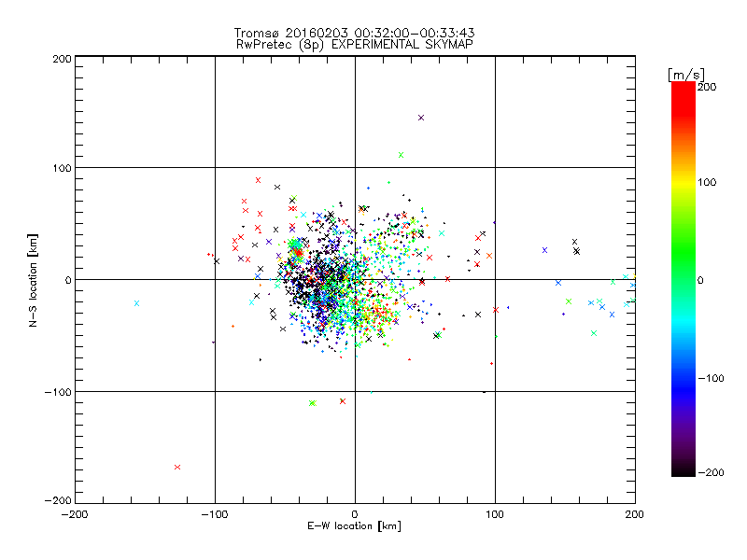The image size is (747, 560).
Task: Click the red X marker in the lower-left quadrant
Action: pyautogui.click(x=177, y=468)
